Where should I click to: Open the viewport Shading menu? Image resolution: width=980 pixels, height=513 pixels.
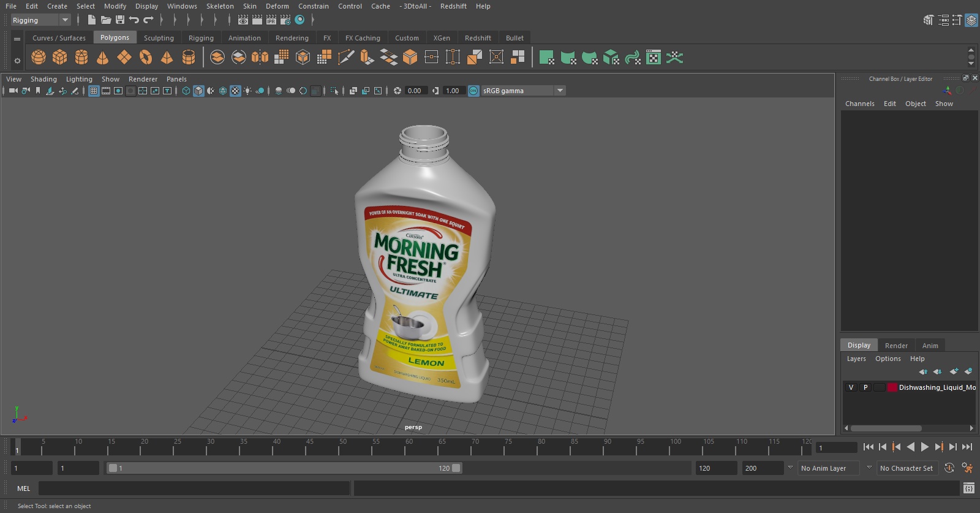pos(43,79)
